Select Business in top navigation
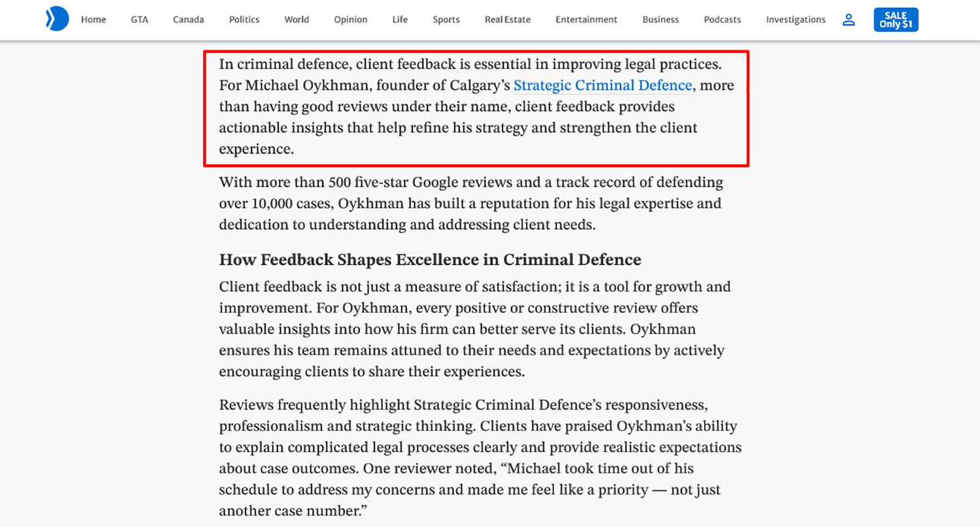 (661, 20)
